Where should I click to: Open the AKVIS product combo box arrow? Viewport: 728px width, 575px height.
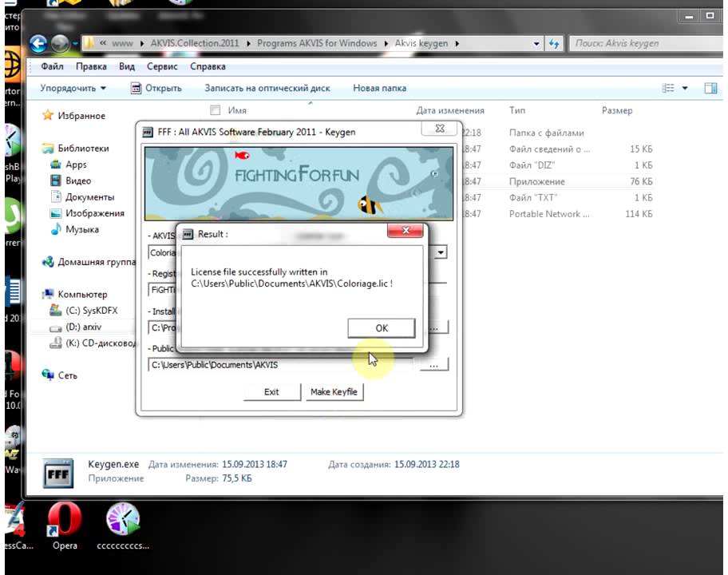441,252
